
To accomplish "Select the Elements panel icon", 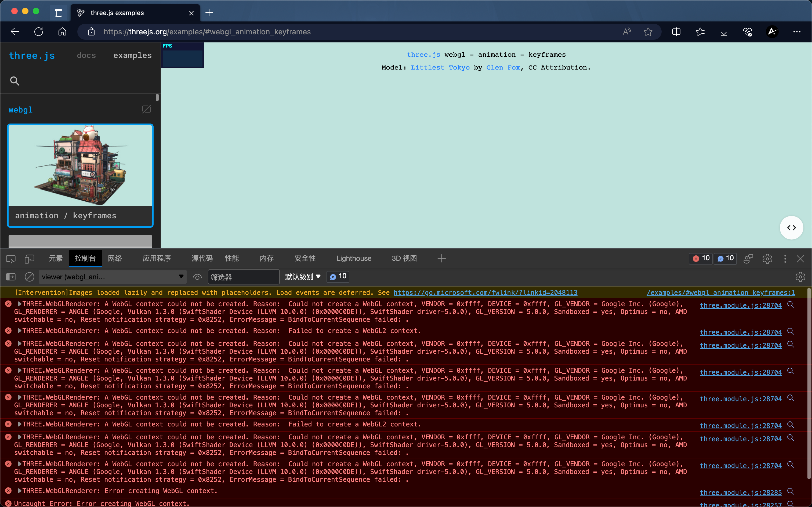I will pos(56,258).
